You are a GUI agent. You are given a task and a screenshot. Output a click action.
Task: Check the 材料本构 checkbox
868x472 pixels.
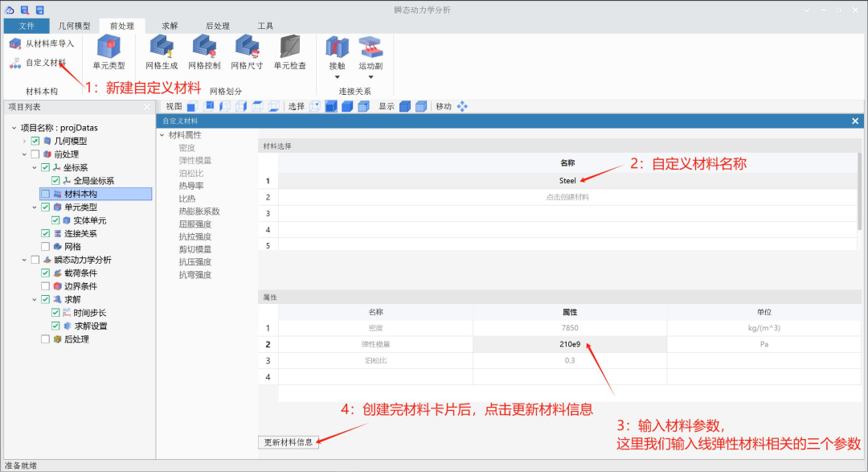45,194
